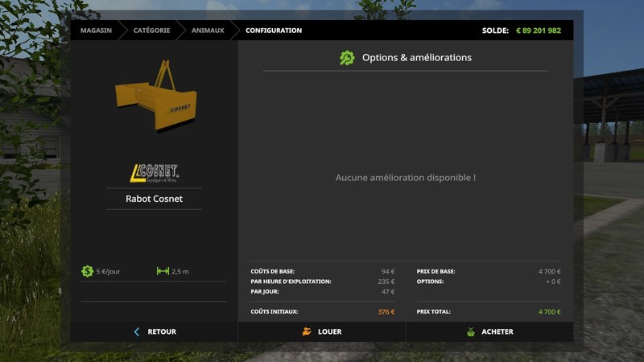Click the Rabot Cosnet product name
The height and width of the screenshot is (362, 644).
click(x=154, y=199)
